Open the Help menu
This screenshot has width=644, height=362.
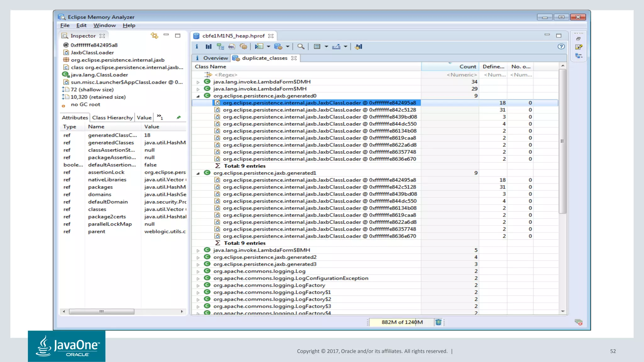(129, 25)
